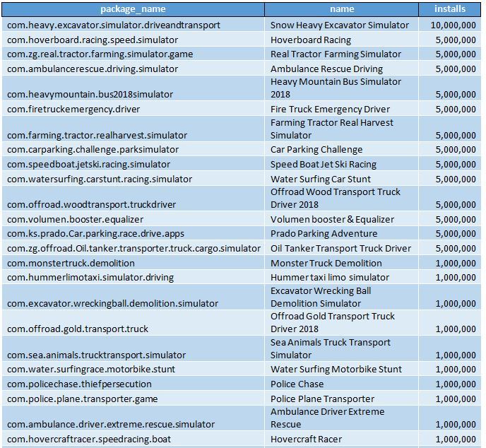
Task: Click com.farming.tractor.realharvest.simulator cell
Action: click(133, 129)
